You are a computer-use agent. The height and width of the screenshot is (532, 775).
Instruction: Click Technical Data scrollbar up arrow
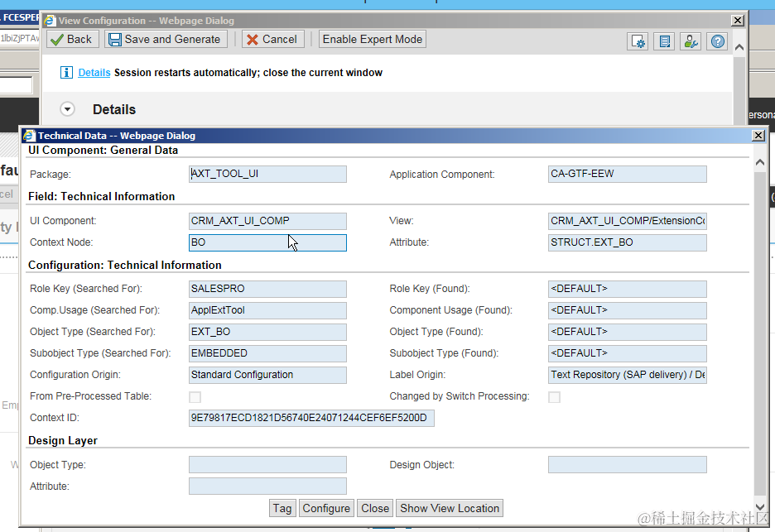tap(760, 162)
